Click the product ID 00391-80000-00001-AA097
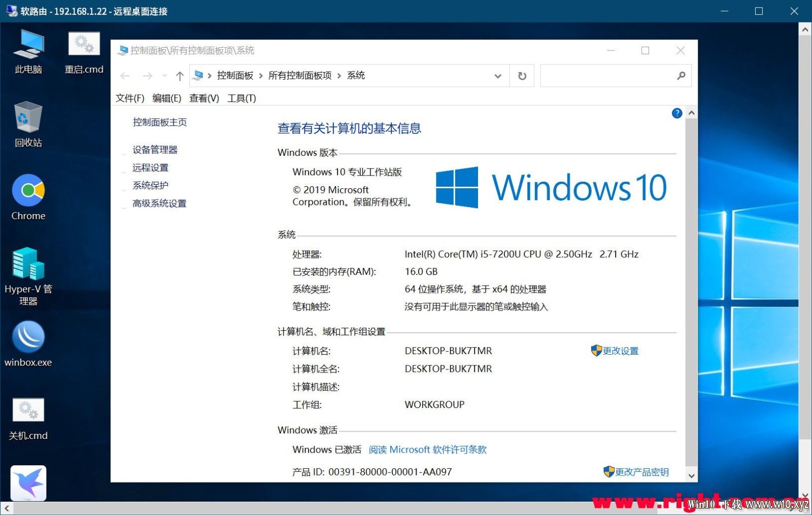 coord(390,472)
